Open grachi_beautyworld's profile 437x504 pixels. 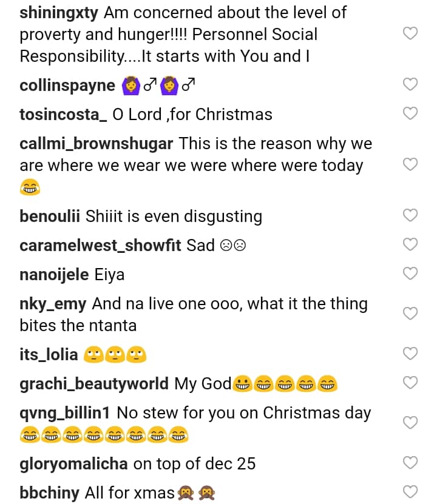94,383
